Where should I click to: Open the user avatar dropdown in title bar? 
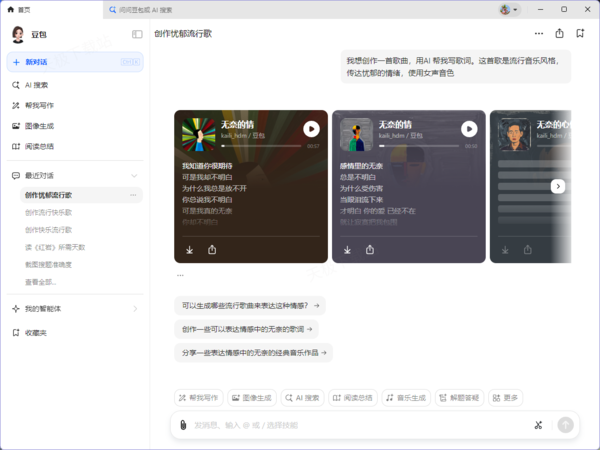509,9
